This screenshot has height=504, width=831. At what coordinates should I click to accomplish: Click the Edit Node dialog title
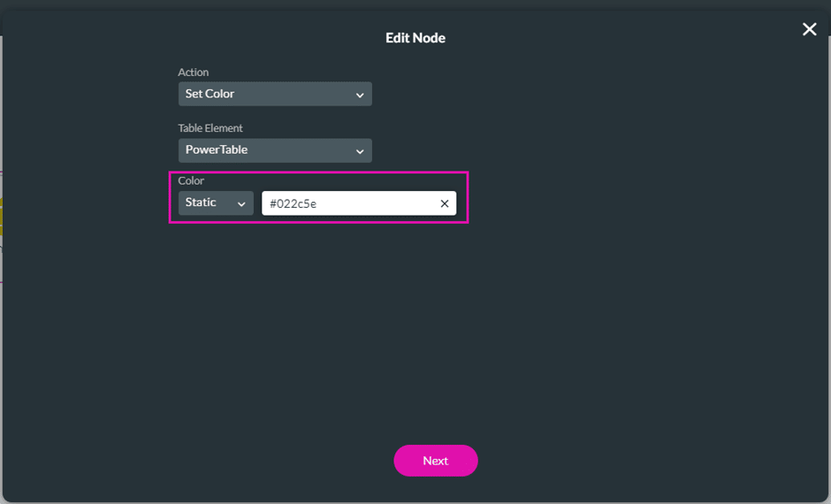(x=415, y=38)
